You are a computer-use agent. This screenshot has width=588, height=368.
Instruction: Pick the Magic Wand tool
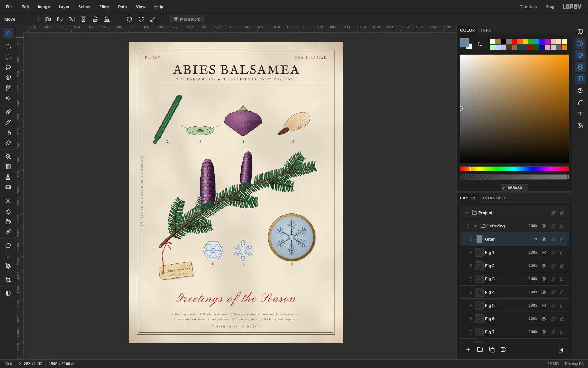coord(8,88)
